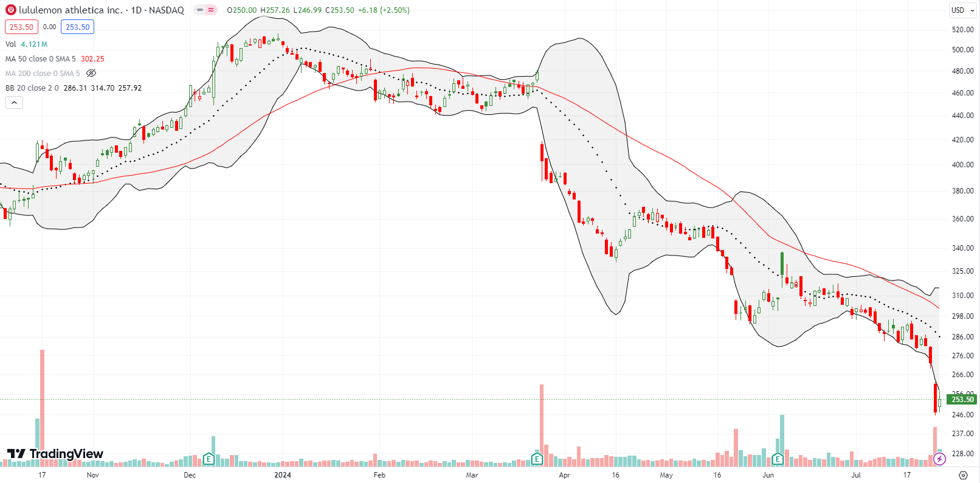Click the closing price C253.50 value
980x483 pixels.
click(x=339, y=10)
